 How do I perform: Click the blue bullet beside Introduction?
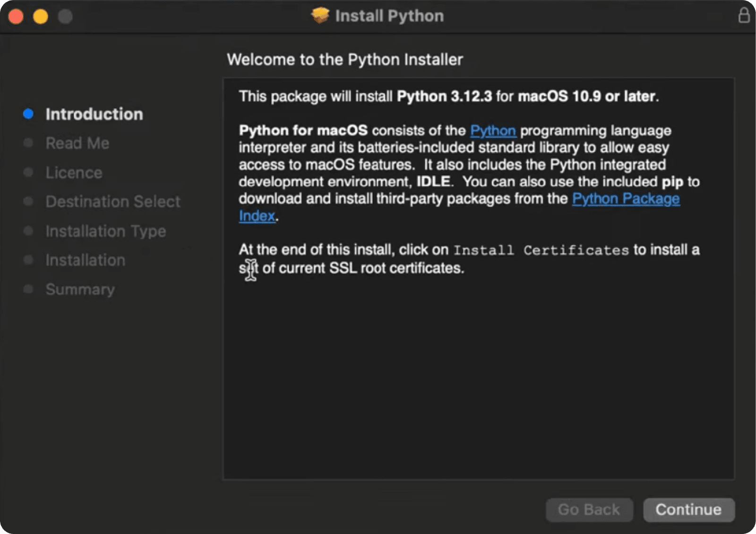tap(28, 114)
